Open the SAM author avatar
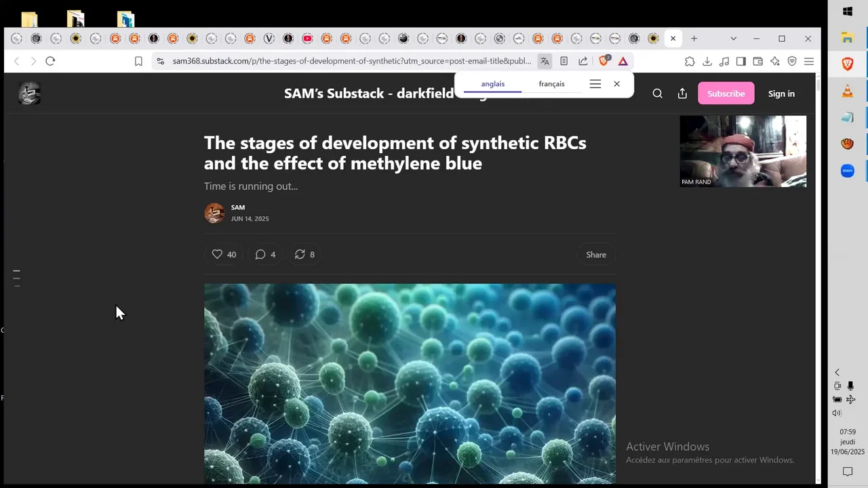Screen dimensions: 868x488 [x=214, y=213]
